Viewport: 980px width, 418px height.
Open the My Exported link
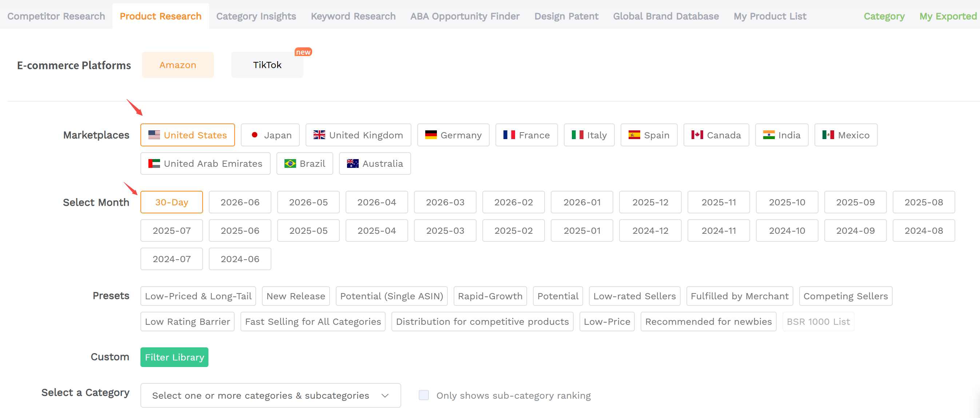pyautogui.click(x=948, y=16)
